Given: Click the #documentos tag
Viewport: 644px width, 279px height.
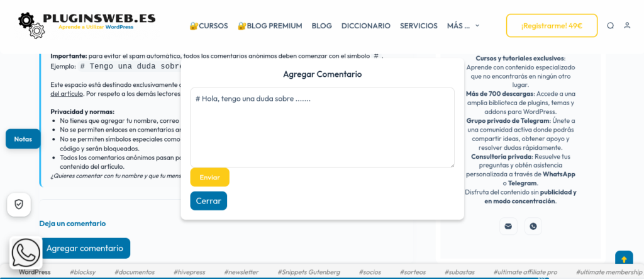Looking at the screenshot, I should 135,272.
